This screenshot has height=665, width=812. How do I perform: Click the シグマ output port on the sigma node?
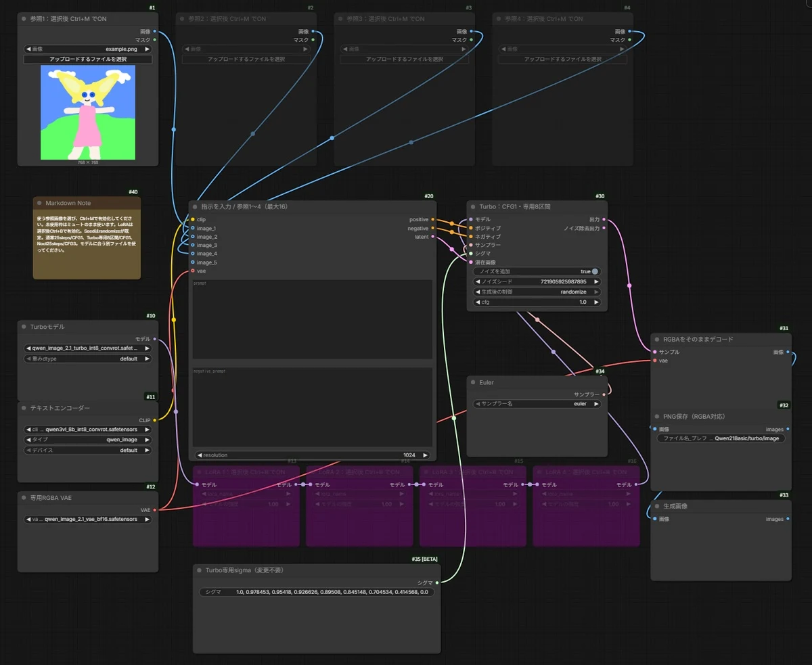coord(437,582)
